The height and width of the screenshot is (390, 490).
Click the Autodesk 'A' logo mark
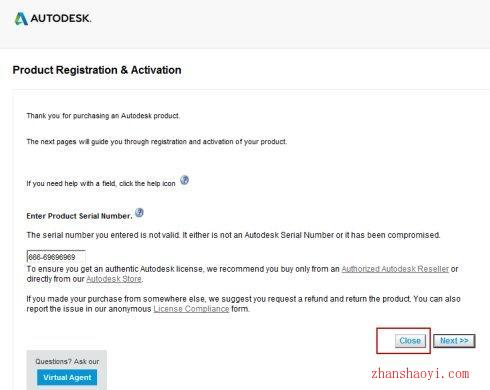pyautogui.click(x=21, y=19)
